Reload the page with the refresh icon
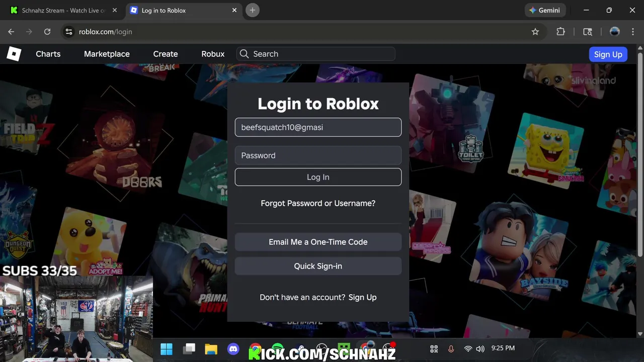The height and width of the screenshot is (362, 644). pyautogui.click(x=47, y=32)
